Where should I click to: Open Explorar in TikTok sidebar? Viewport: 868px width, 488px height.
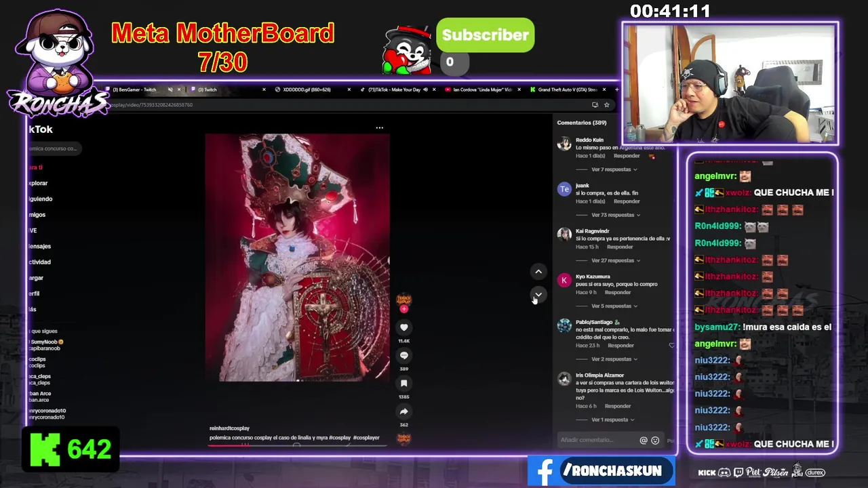click(38, 183)
